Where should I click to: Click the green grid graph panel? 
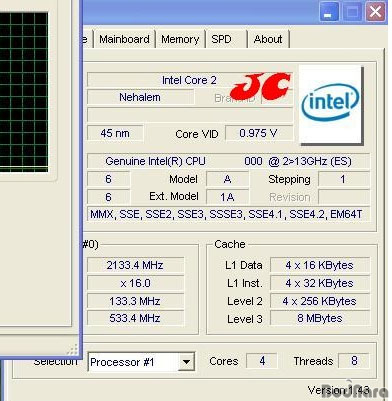pyautogui.click(x=24, y=92)
